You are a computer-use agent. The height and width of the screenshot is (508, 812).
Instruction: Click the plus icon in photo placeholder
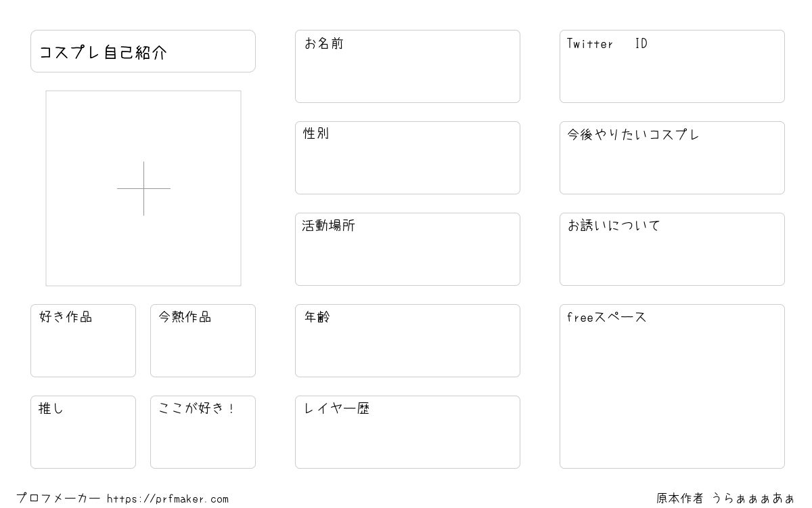[143, 188]
